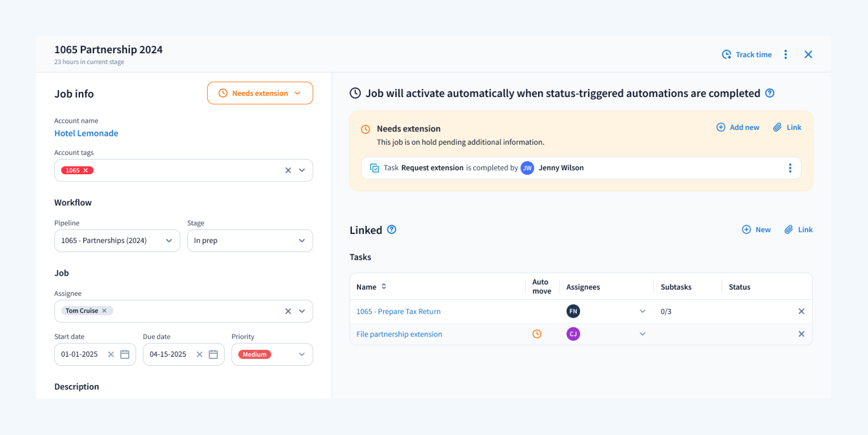Screen dimensions: 868x435
Task: Open the job options kebab menu in header
Action: coord(786,55)
